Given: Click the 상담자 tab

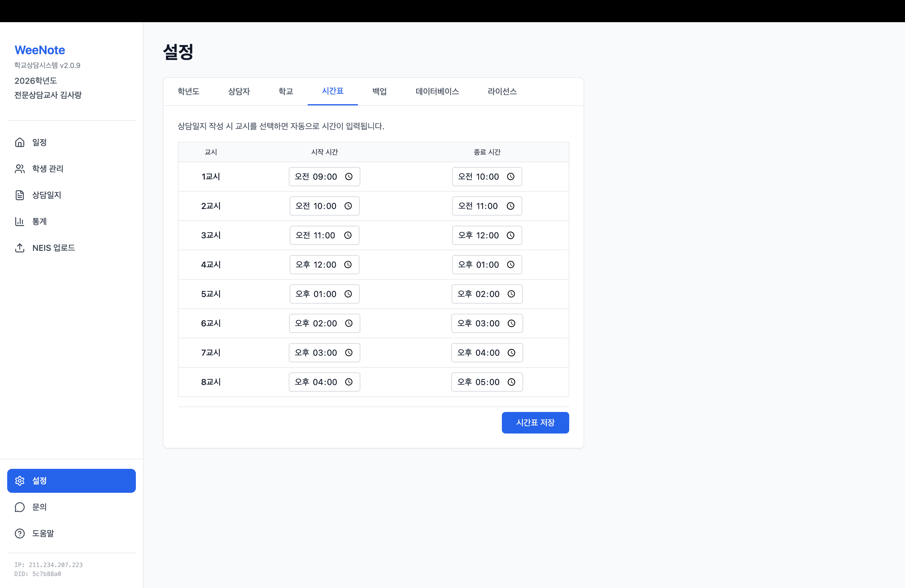Looking at the screenshot, I should (x=239, y=91).
